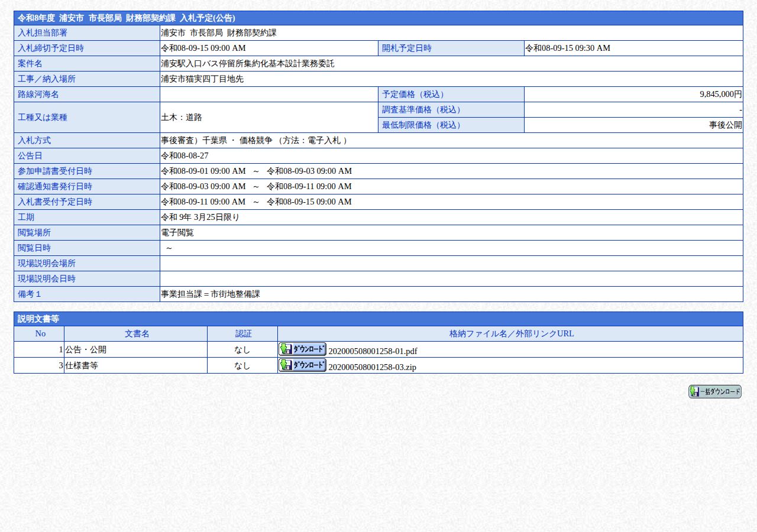The height and width of the screenshot is (532, 757).
Task: Click the 一括ダウンロード bulk download button
Action: [715, 392]
